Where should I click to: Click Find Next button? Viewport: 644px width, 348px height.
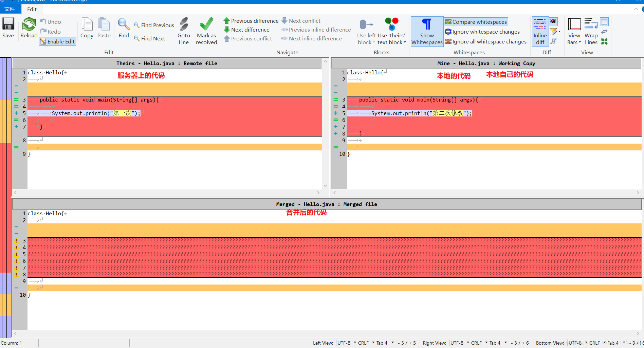(149, 39)
